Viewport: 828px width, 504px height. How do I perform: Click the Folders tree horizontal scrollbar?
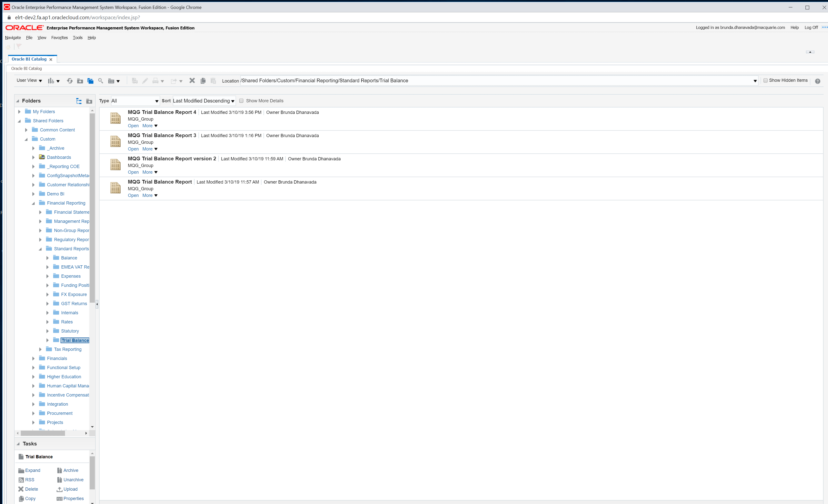click(43, 433)
